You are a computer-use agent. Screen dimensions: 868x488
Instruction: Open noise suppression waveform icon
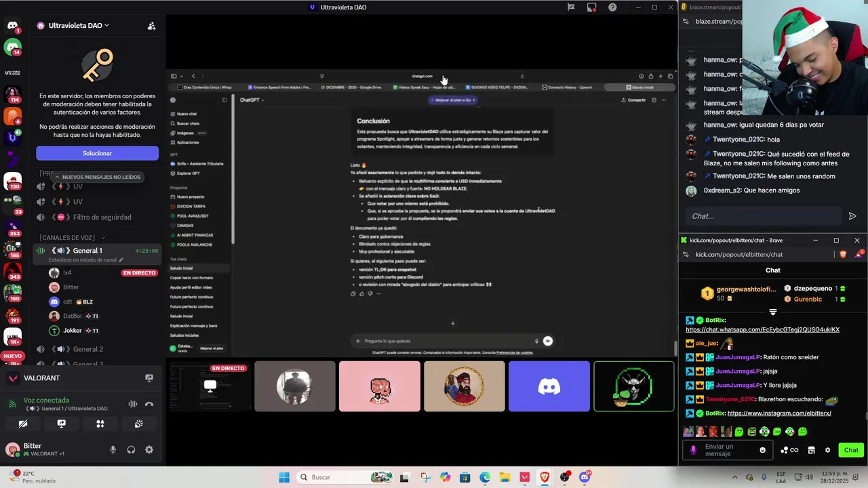click(x=133, y=404)
